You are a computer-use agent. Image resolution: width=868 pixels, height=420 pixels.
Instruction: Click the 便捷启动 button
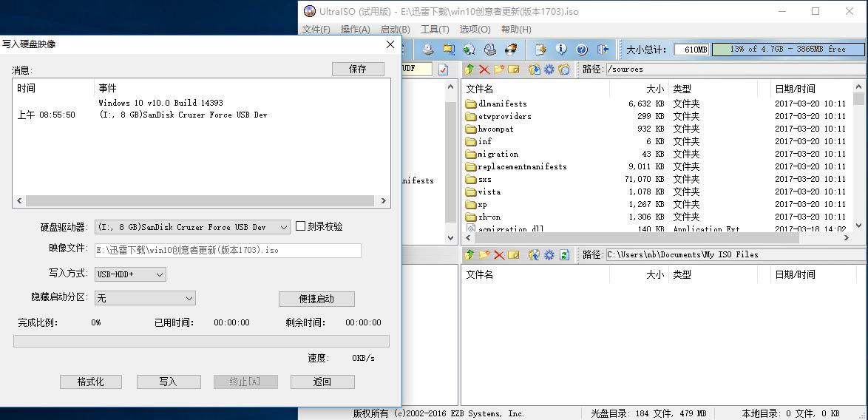pyautogui.click(x=316, y=299)
